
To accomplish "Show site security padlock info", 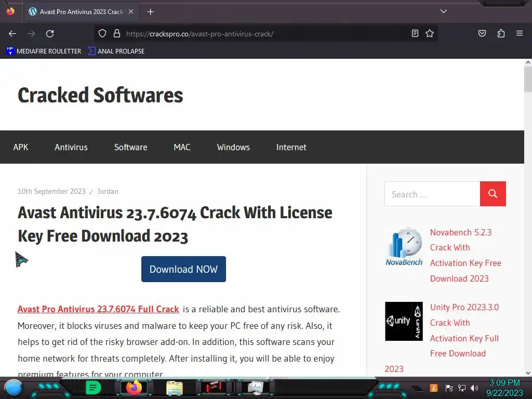I will click(117, 34).
